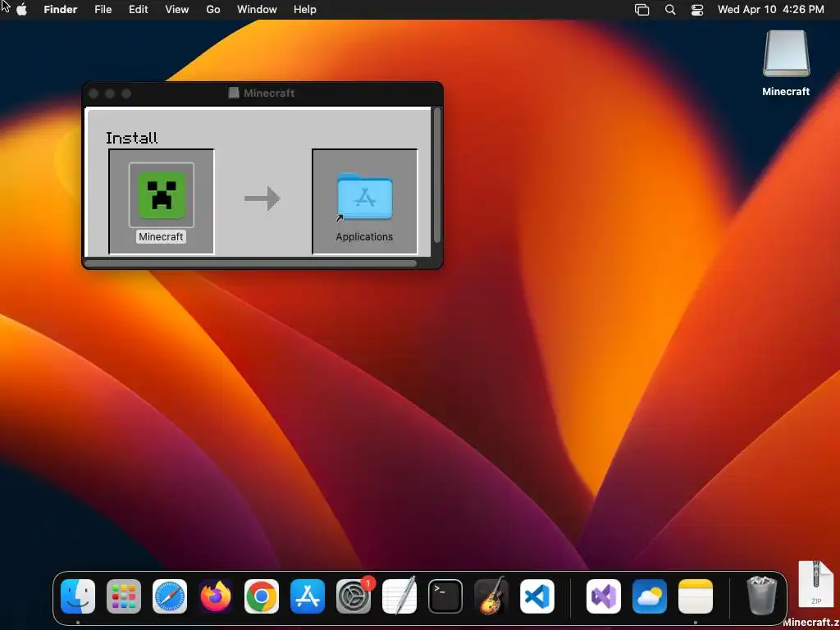Open the View menu
Image resolution: width=840 pixels, height=630 pixels.
(177, 10)
